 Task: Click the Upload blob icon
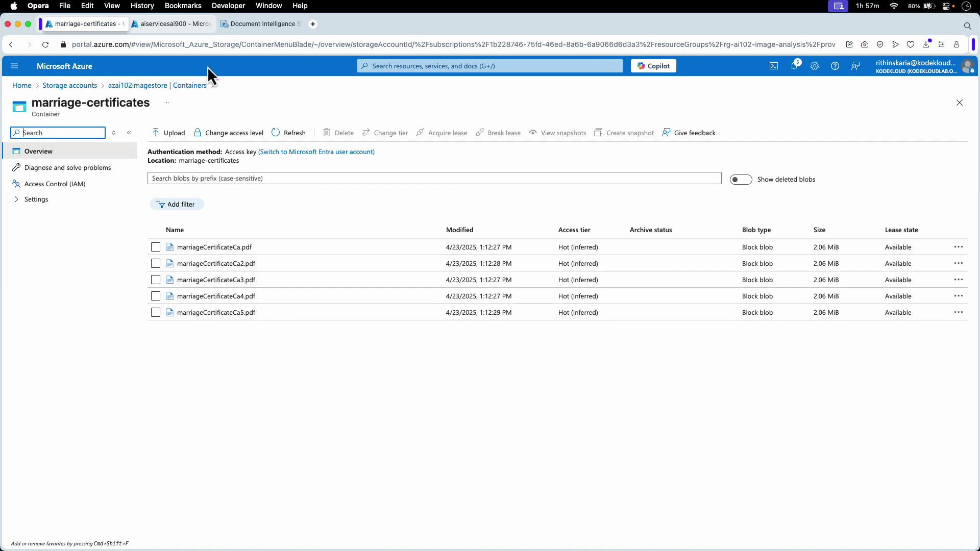pos(157,133)
